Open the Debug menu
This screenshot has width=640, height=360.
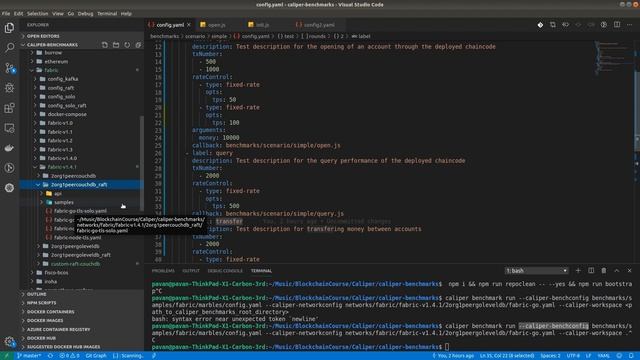pos(85,13)
